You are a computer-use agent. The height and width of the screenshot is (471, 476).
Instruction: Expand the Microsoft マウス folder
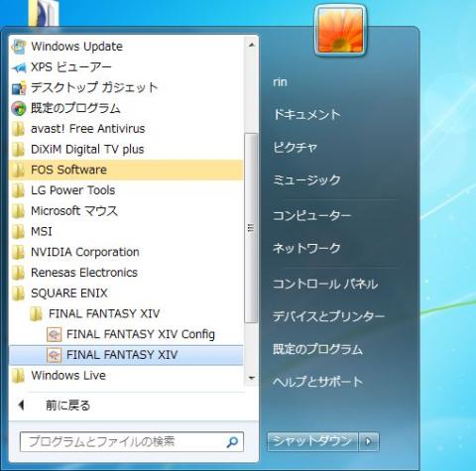pos(126,211)
